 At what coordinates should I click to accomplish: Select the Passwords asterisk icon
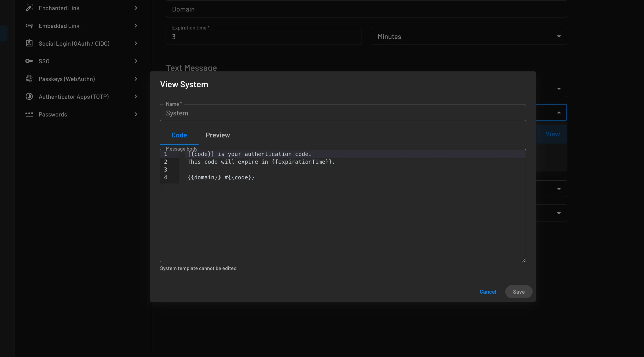pos(29,114)
